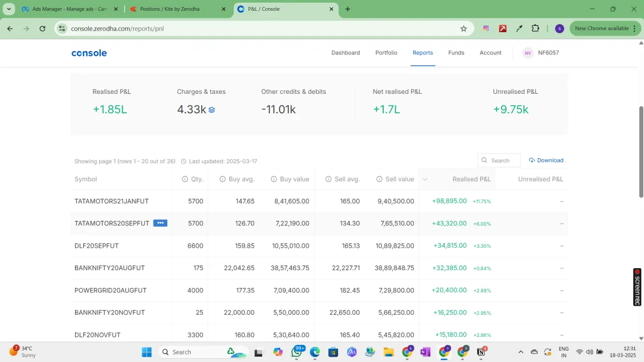The image size is (644, 362).
Task: Click the clock icon beside Last updated
Action: coord(184,161)
